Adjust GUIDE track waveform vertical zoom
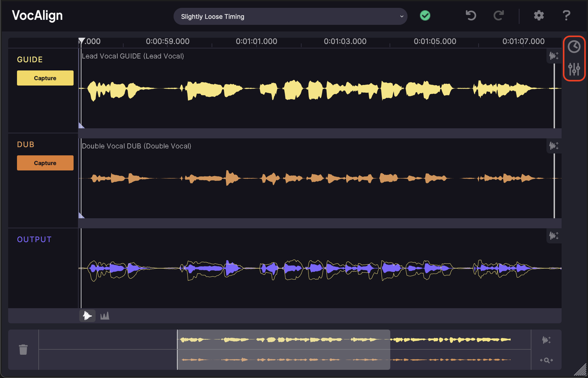 coord(554,56)
